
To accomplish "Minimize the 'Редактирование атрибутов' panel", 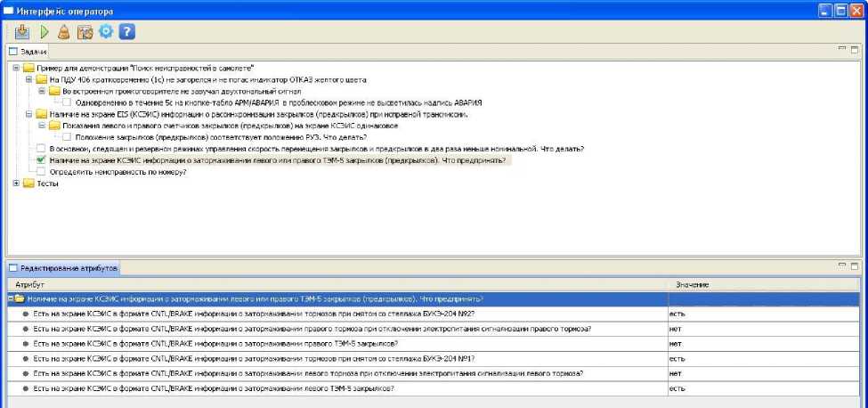I will (842, 265).
